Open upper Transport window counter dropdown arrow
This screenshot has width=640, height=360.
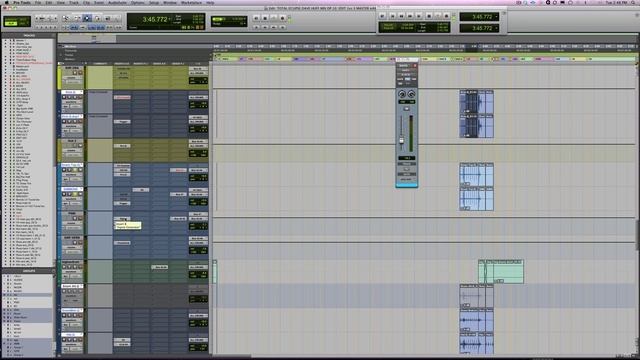click(x=496, y=17)
